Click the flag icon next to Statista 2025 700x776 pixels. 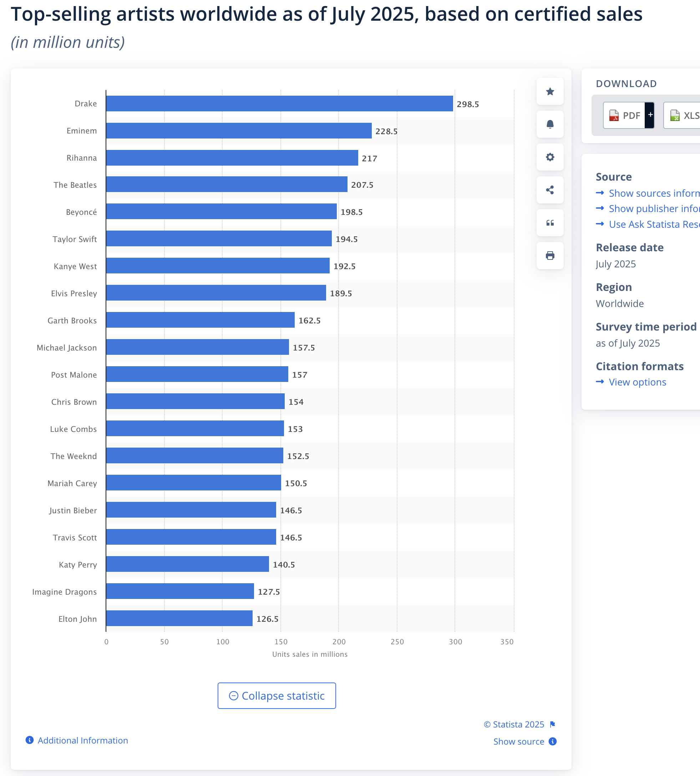(x=553, y=725)
